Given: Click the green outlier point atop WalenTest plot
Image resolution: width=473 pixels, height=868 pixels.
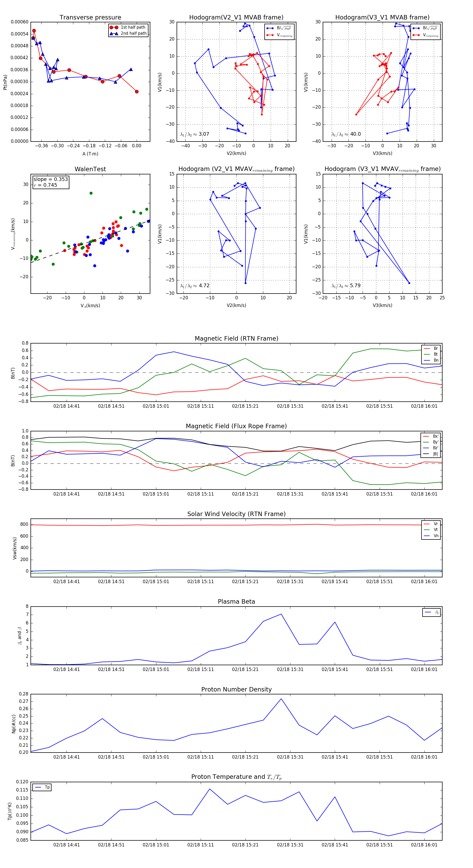Looking at the screenshot, I should pyautogui.click(x=91, y=193).
